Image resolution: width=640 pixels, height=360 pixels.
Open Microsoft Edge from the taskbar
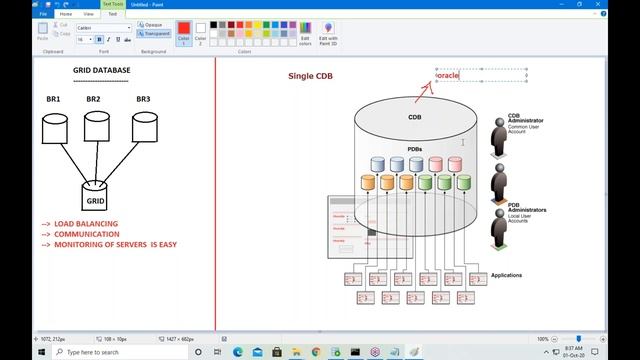(238, 352)
